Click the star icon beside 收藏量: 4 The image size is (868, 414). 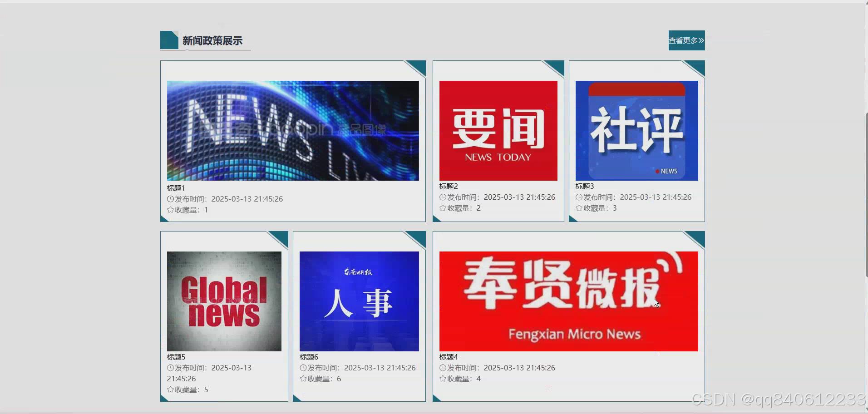coord(443,379)
